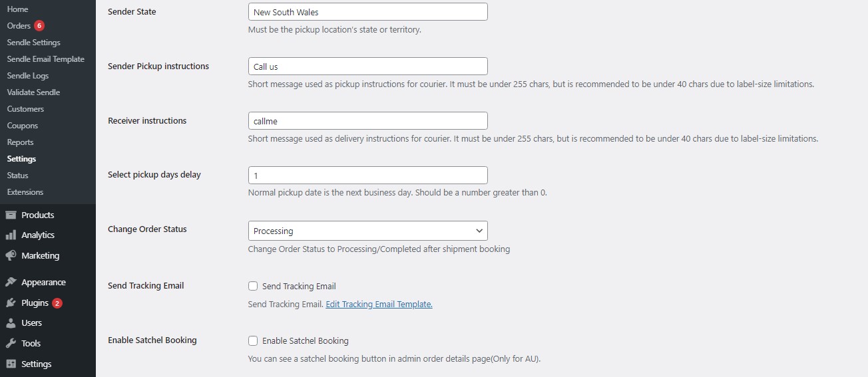
Task: Open Analytics via its bar chart icon
Action: (x=11, y=235)
